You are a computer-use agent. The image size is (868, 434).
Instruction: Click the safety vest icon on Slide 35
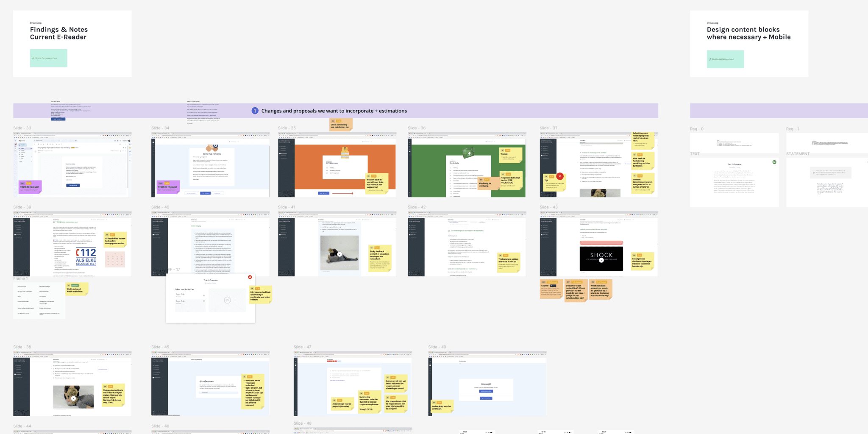coord(345,152)
